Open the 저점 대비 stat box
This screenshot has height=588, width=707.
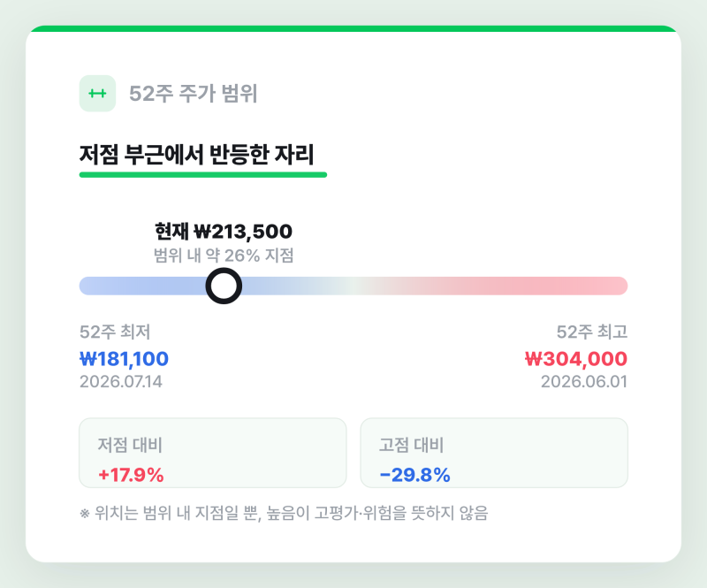pos(213,453)
